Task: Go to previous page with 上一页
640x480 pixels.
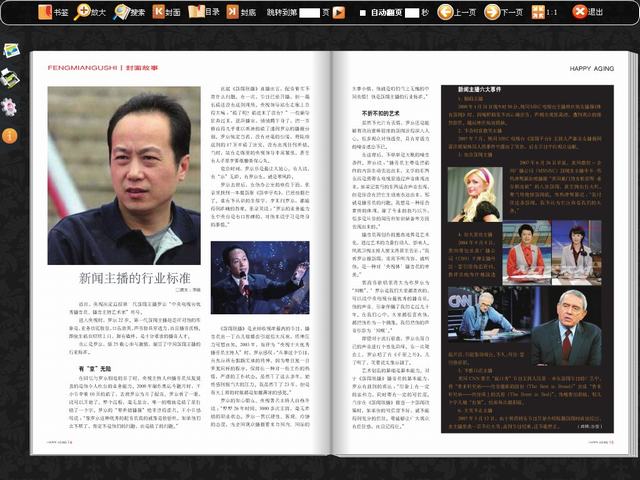Action: tap(456, 12)
